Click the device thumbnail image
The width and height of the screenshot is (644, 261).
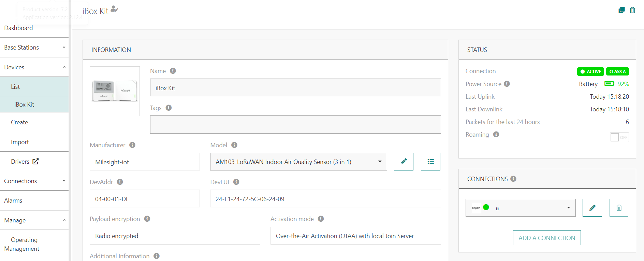point(115,91)
